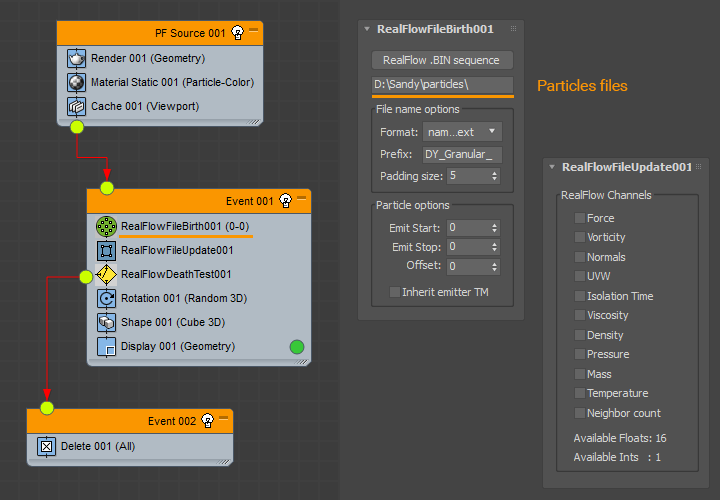Collapse the RealFlowFileBirth001 rollout
720x500 pixels.
pos(367,29)
